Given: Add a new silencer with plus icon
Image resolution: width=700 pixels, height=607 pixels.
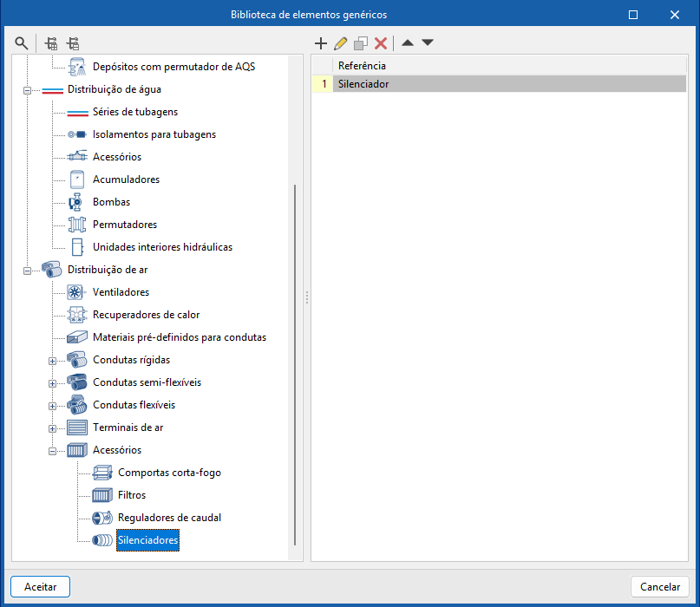Looking at the screenshot, I should tap(321, 42).
